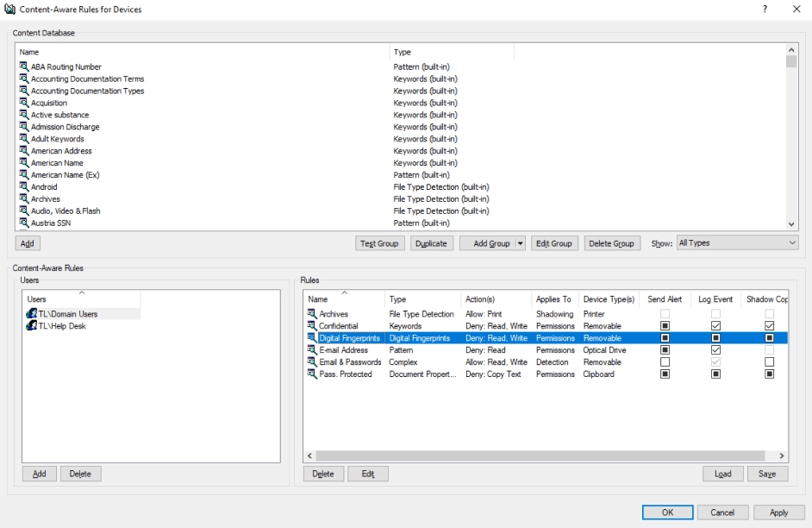Click the ABA Routing Number entry icon
Screen dimensions: 812x528
(x=24, y=66)
